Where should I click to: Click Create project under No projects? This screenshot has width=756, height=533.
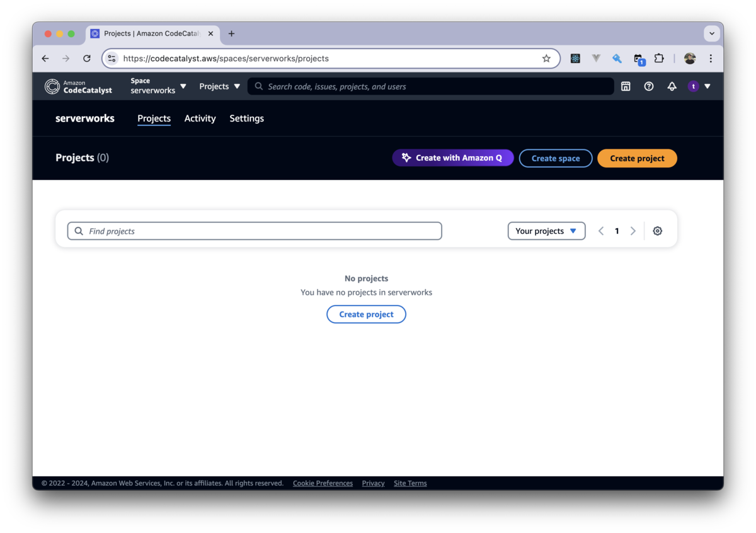coord(366,314)
